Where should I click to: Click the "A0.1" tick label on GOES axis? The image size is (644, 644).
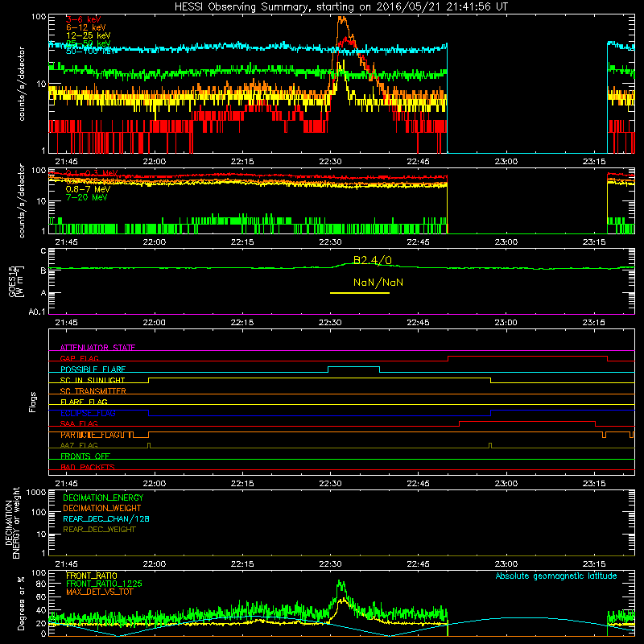tap(37, 312)
